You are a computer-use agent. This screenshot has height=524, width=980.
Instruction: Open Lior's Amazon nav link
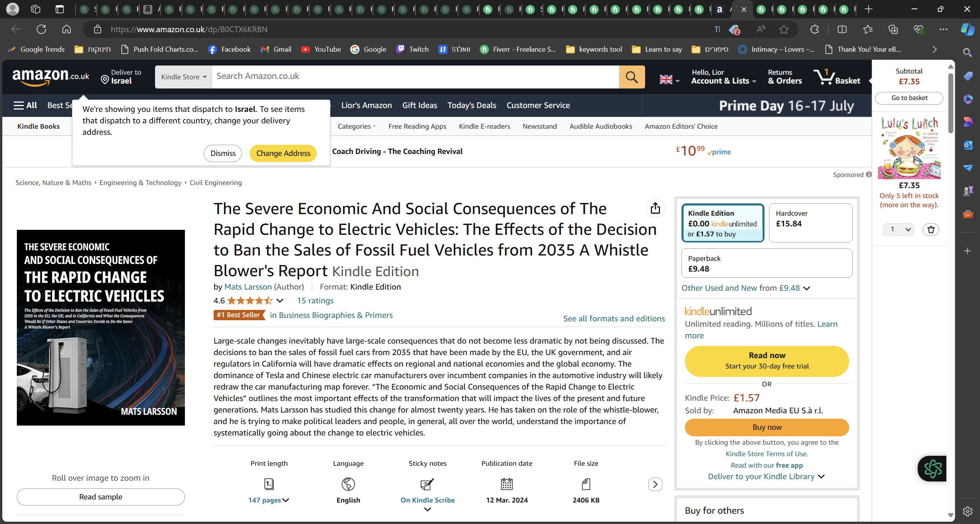[x=366, y=105]
